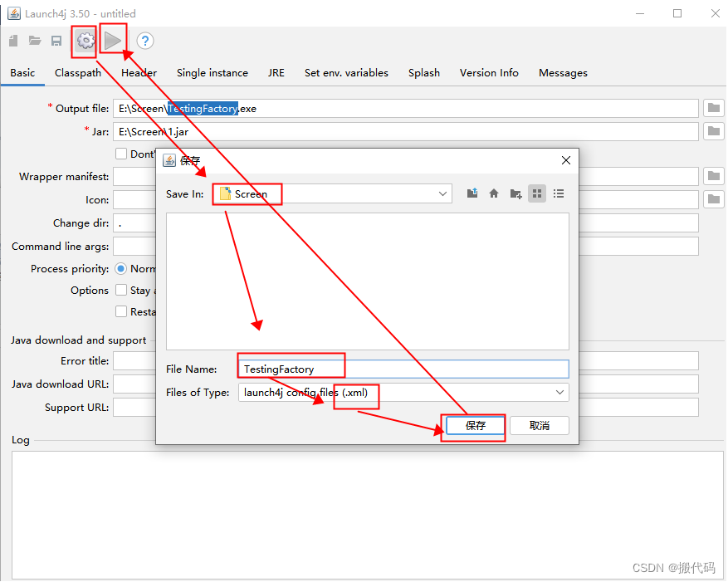Viewport: 728px width, 582px height.
Task: Test the wrapper with the play icon
Action: [113, 41]
